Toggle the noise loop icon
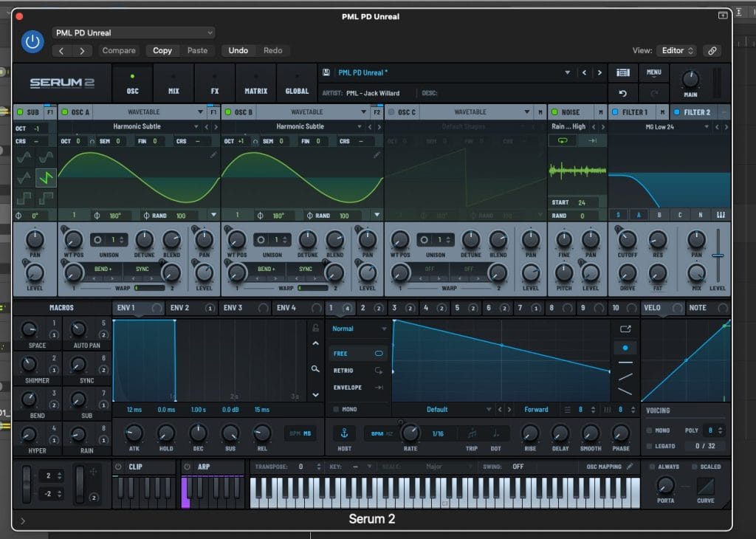 pos(563,140)
